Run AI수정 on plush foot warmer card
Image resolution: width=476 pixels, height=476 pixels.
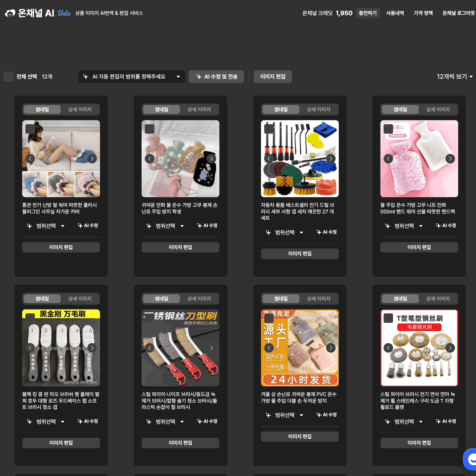tap(88, 225)
